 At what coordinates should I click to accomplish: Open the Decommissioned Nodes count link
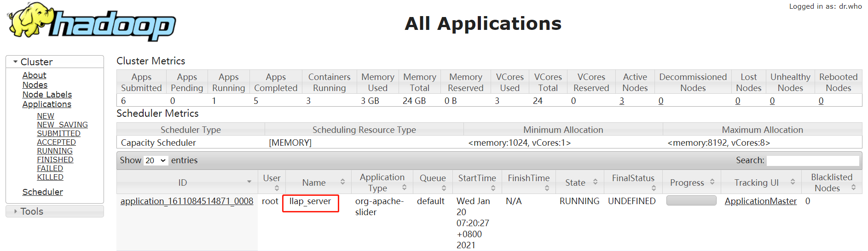661,101
